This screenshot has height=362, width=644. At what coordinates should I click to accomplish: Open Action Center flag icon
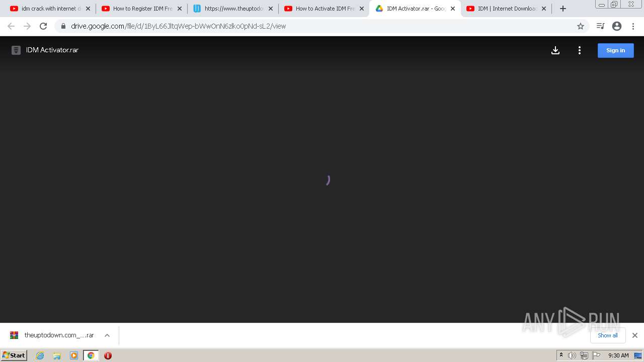[596, 355]
